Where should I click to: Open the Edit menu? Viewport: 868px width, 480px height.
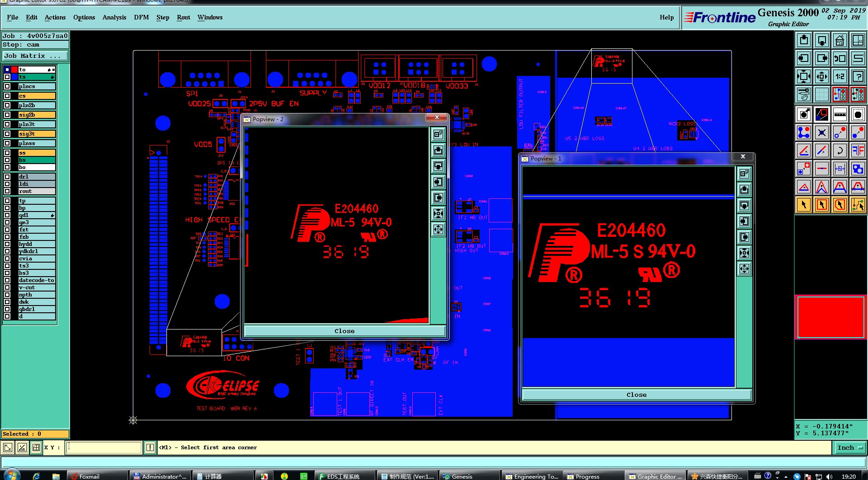coord(32,17)
